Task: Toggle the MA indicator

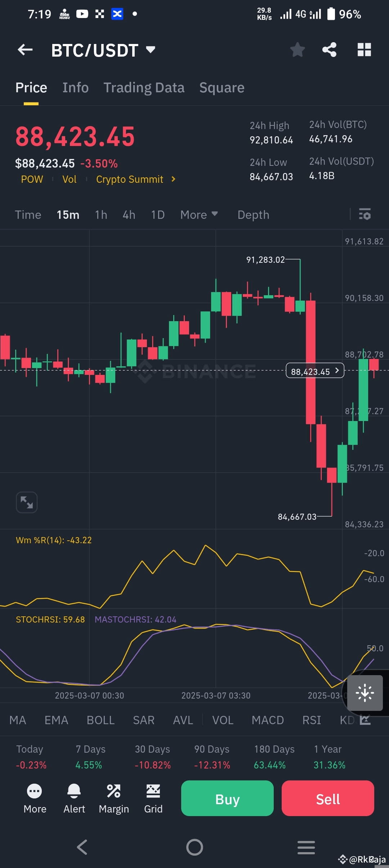Action: click(x=18, y=720)
